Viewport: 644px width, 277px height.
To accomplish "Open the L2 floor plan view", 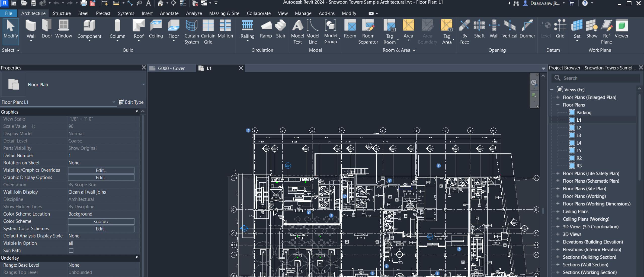I will click(x=579, y=128).
